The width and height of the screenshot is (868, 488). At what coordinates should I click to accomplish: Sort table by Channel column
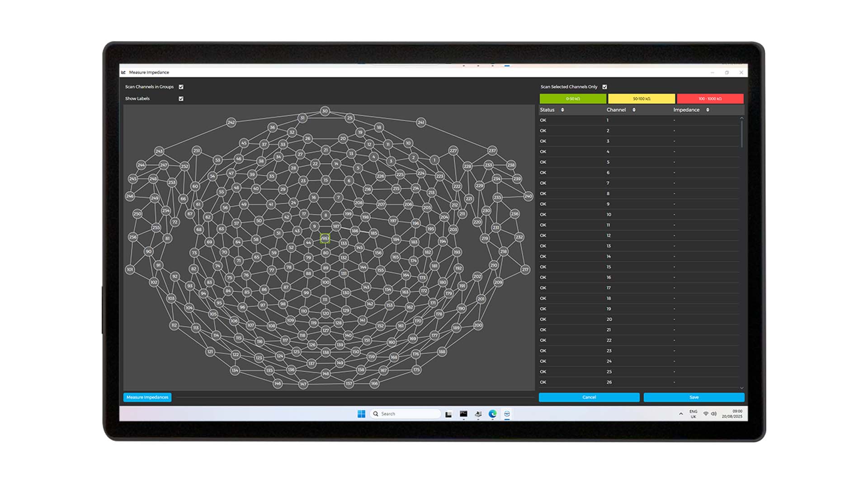click(x=634, y=110)
